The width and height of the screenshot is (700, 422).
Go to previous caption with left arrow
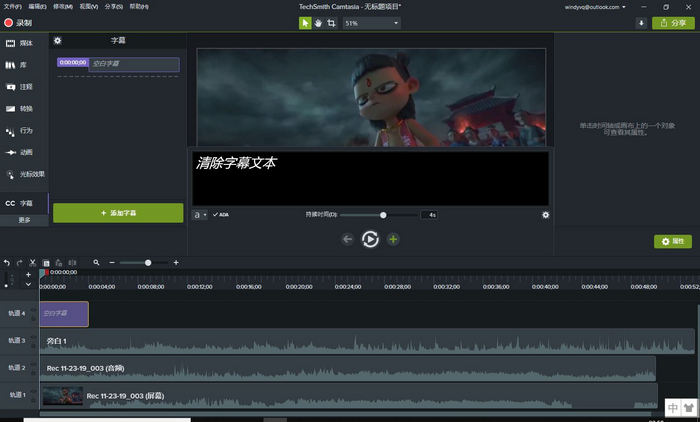coord(347,239)
